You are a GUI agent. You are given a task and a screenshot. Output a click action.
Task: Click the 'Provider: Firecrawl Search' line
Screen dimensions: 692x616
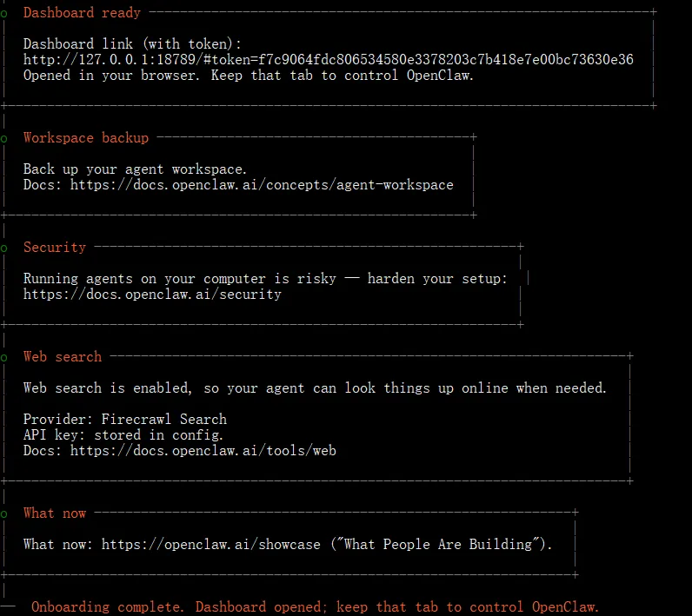pyautogui.click(x=125, y=420)
